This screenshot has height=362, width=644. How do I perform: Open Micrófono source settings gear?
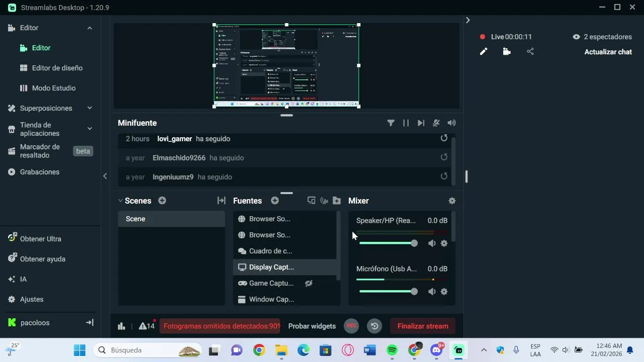pyautogui.click(x=444, y=292)
